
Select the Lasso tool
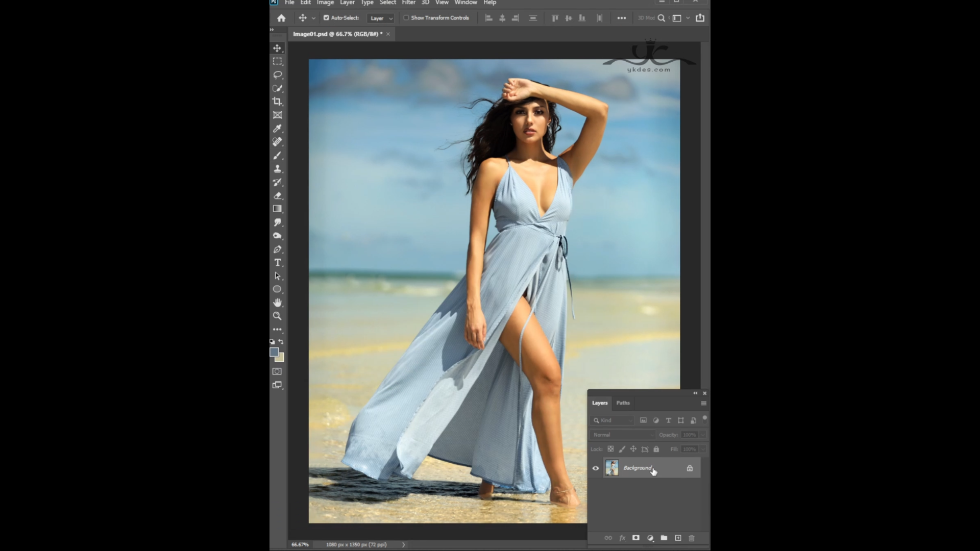tap(277, 75)
